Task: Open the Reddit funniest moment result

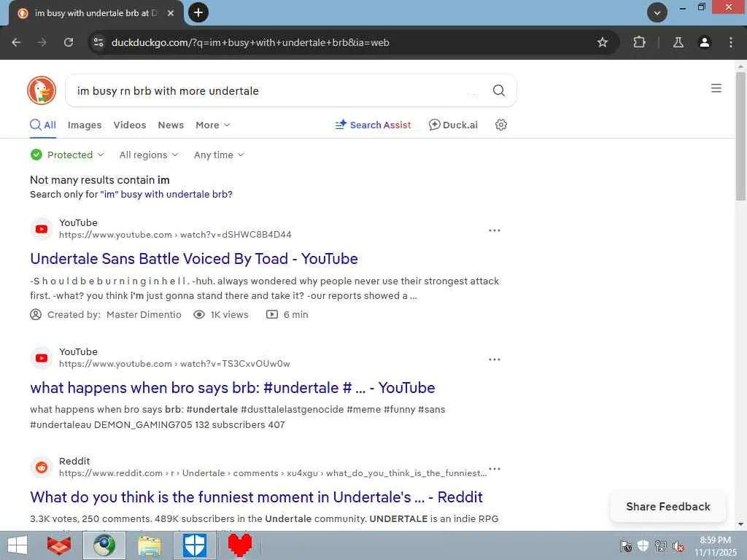Action: pos(256,497)
